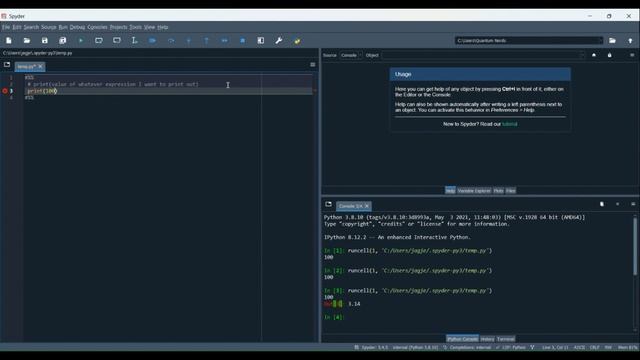
Task: Switch to the History tab
Action: (x=487, y=339)
